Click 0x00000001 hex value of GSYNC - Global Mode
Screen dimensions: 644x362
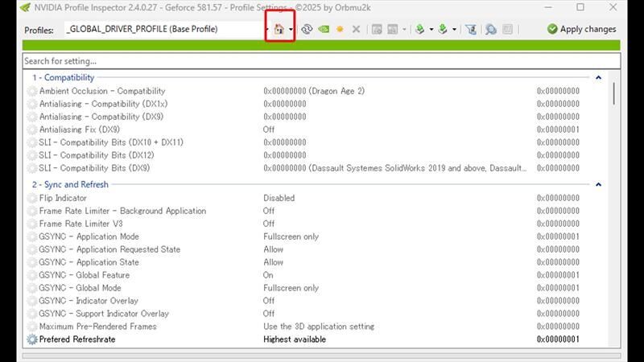[558, 288]
